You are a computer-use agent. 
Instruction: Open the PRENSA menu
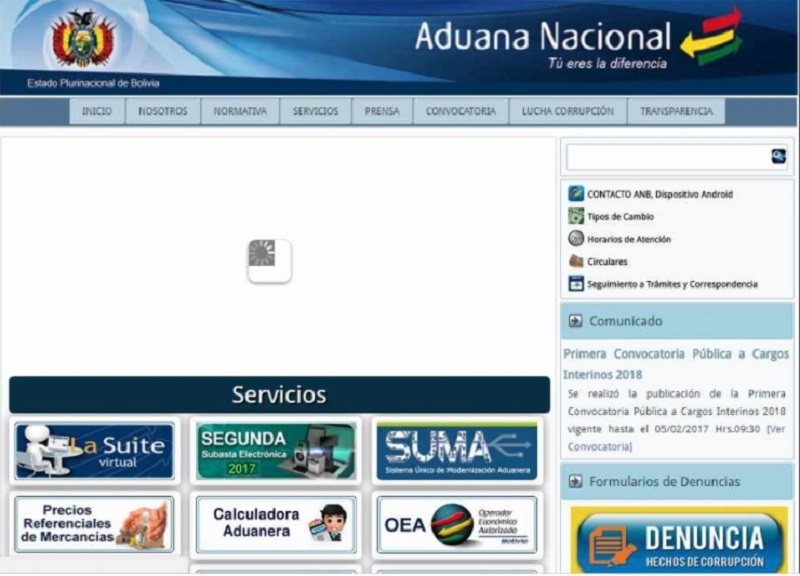[382, 111]
